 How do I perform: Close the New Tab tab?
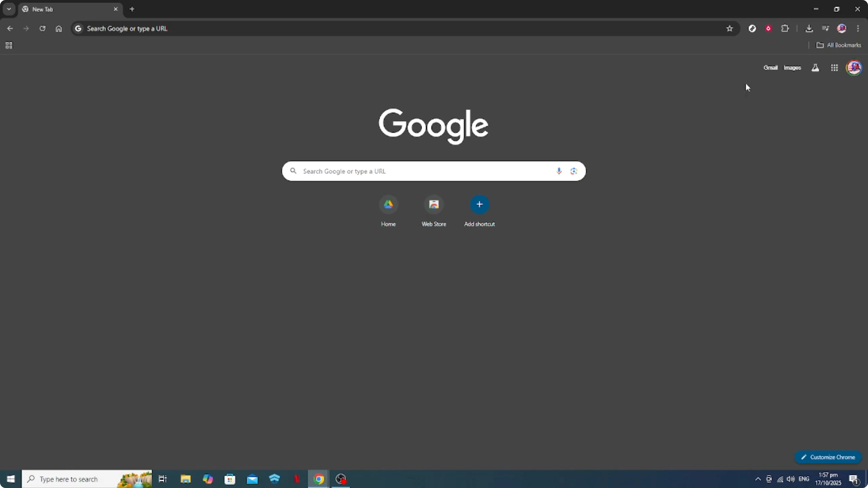coord(116,9)
